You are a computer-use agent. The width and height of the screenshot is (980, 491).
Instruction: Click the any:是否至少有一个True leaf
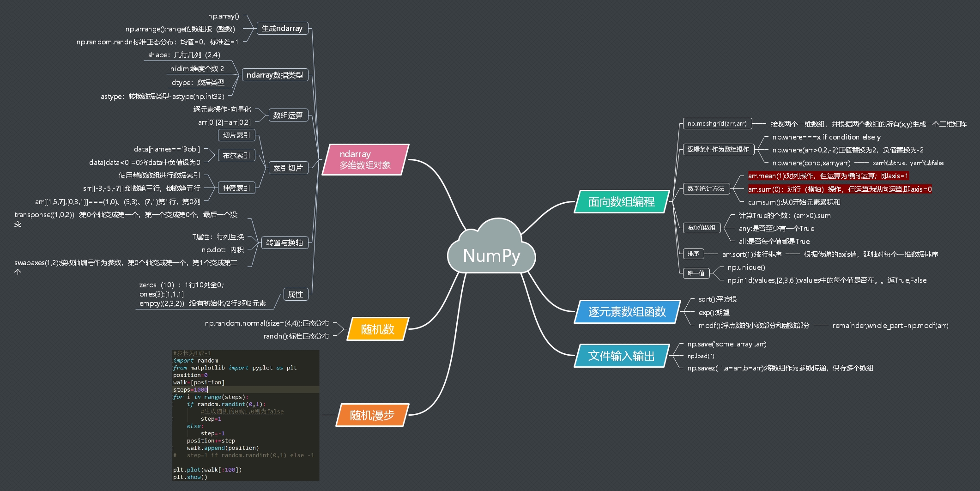[x=776, y=229]
